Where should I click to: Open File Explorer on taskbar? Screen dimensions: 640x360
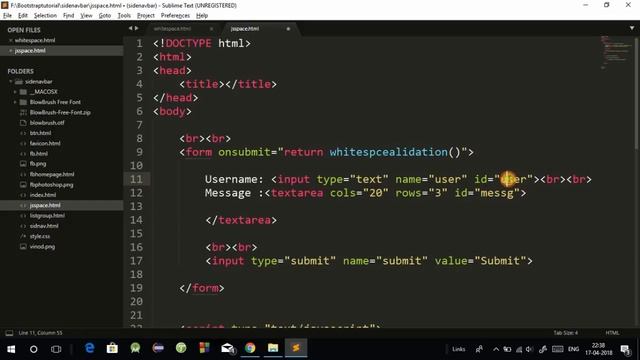pyautogui.click(x=273, y=348)
